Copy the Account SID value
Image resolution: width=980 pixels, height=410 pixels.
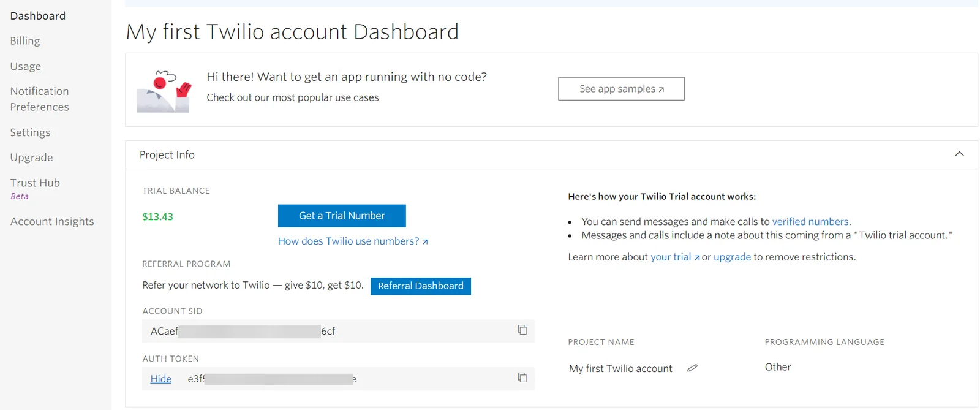pyautogui.click(x=522, y=330)
